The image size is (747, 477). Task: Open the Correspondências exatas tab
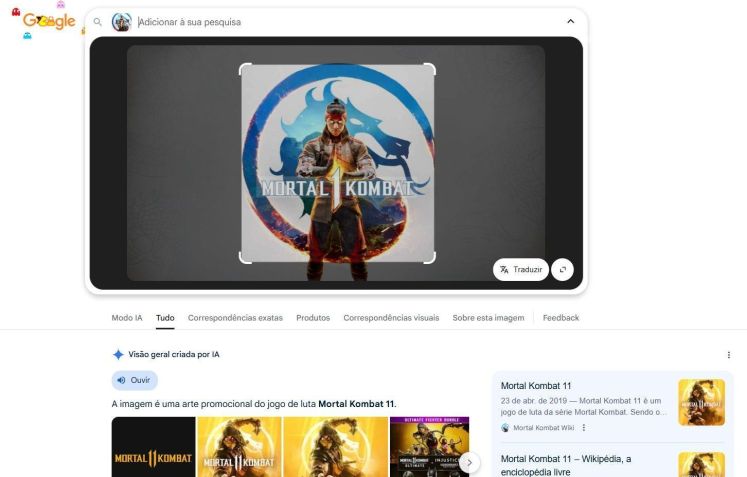coord(235,318)
